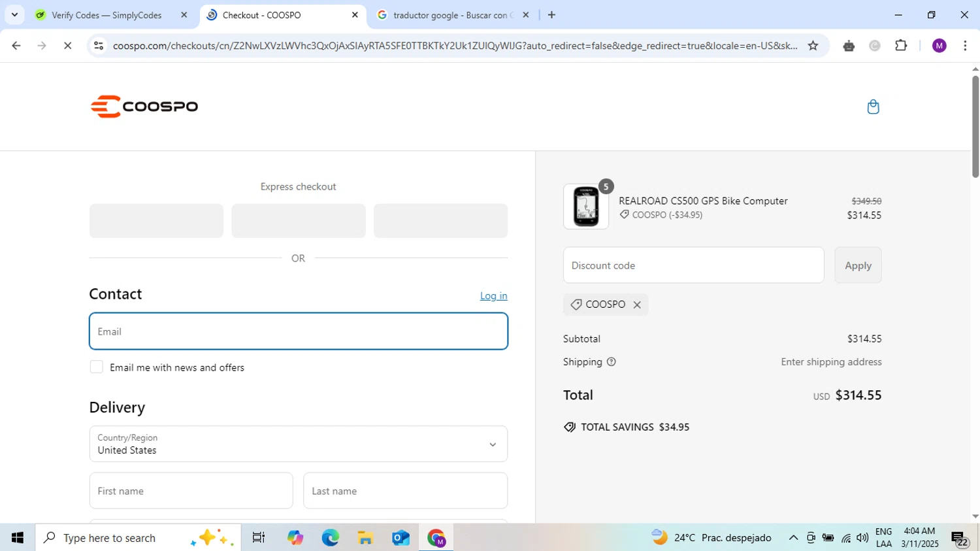Switch to the traductor google tab

(x=453, y=15)
